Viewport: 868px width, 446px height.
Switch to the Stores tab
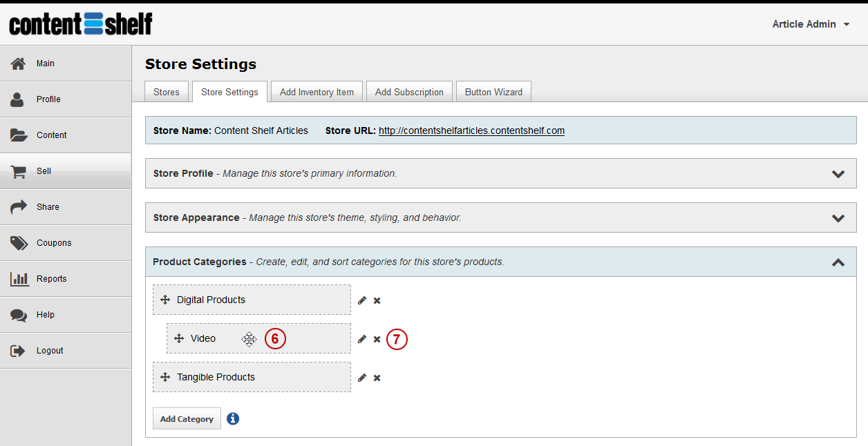(x=167, y=92)
